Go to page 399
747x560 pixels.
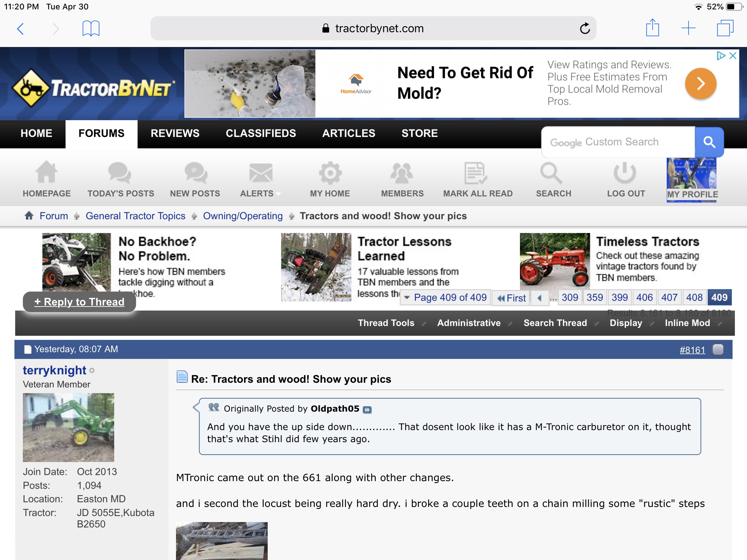point(620,298)
